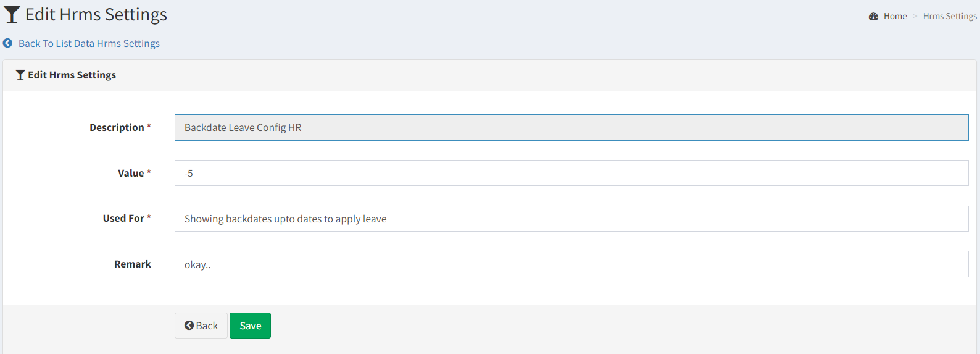Click the arrow icon inside the Back button
980x354 pixels.
tap(189, 326)
